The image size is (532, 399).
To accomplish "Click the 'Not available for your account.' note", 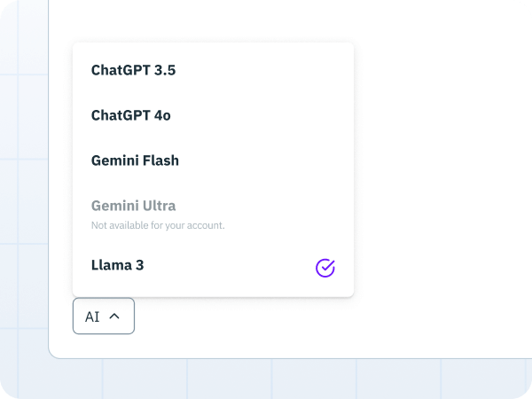I will coord(158,225).
